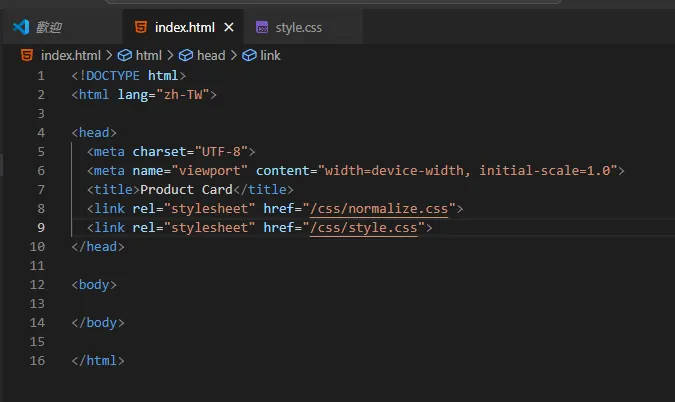
Task: Expand the html breadcrumb segment
Action: (x=148, y=56)
